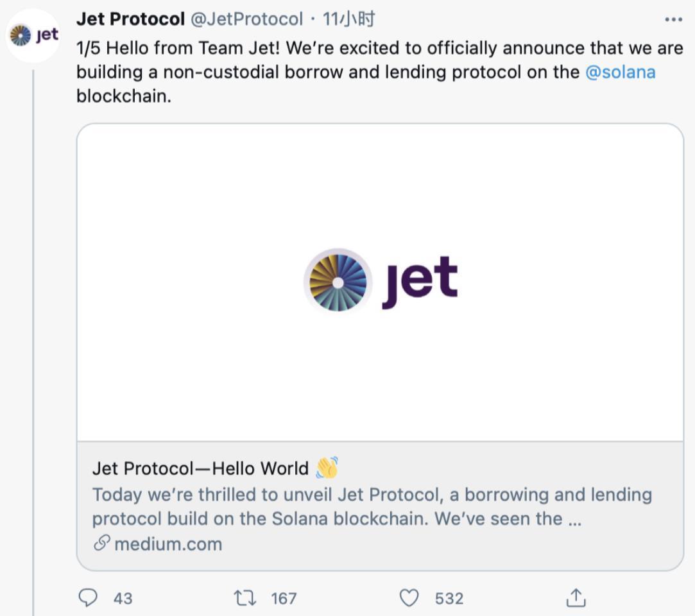Click the embedded link preview thumbnail

pyautogui.click(x=381, y=282)
